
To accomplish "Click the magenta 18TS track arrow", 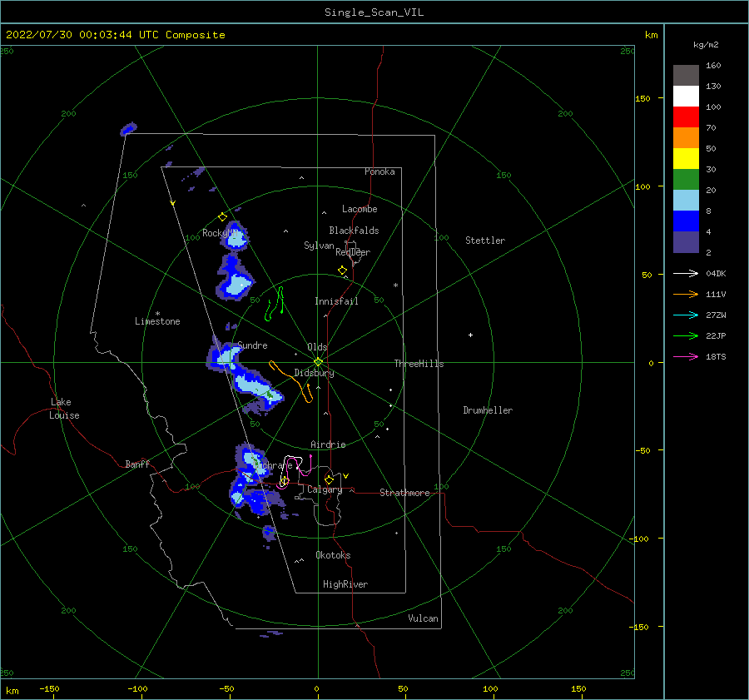I will [686, 356].
